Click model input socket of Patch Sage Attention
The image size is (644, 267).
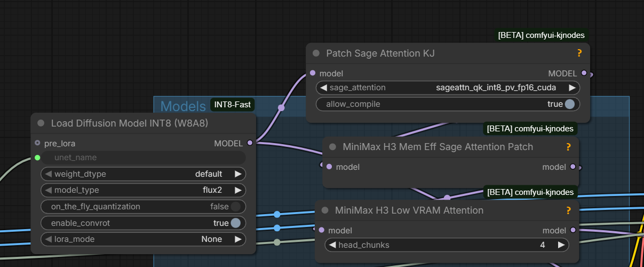(312, 73)
